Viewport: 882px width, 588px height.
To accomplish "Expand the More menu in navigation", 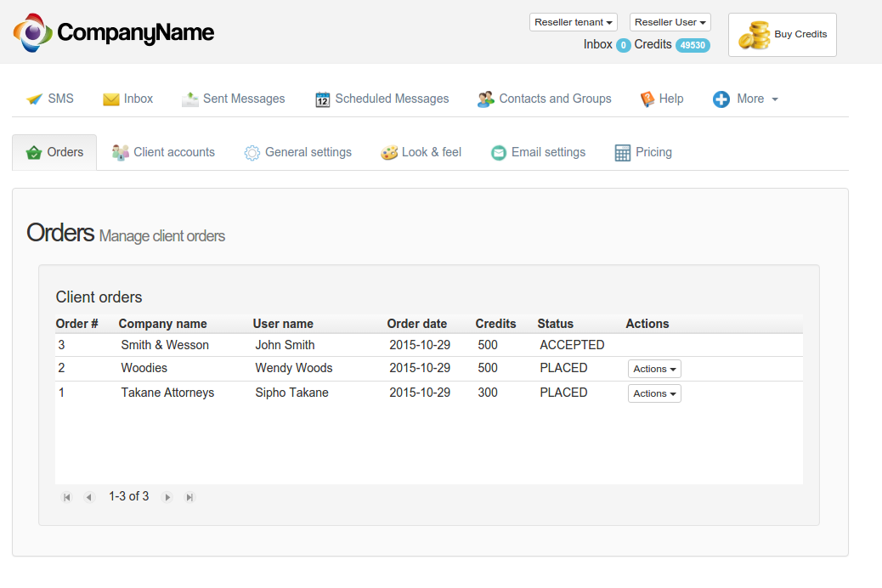I will [x=745, y=99].
